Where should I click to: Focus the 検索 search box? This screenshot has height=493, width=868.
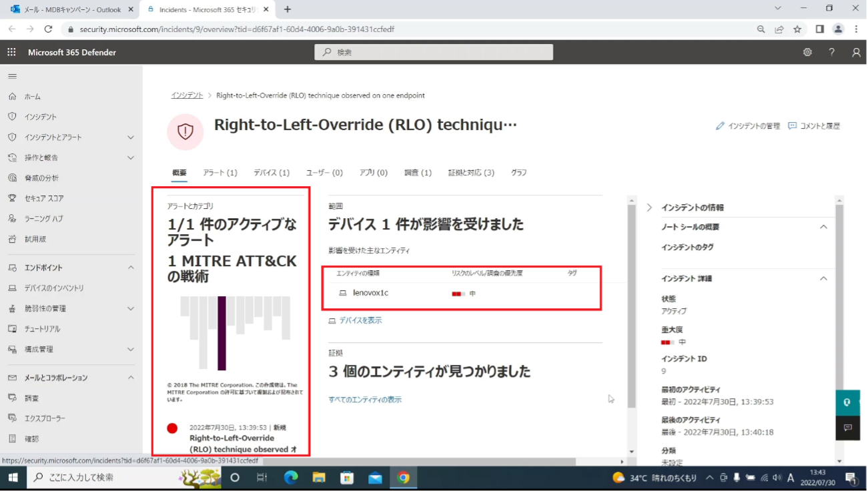tap(434, 52)
